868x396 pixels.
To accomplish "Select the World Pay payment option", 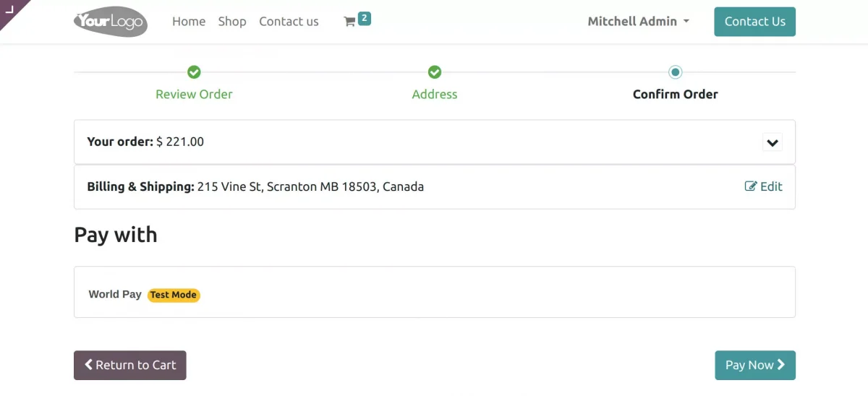I will [x=115, y=294].
